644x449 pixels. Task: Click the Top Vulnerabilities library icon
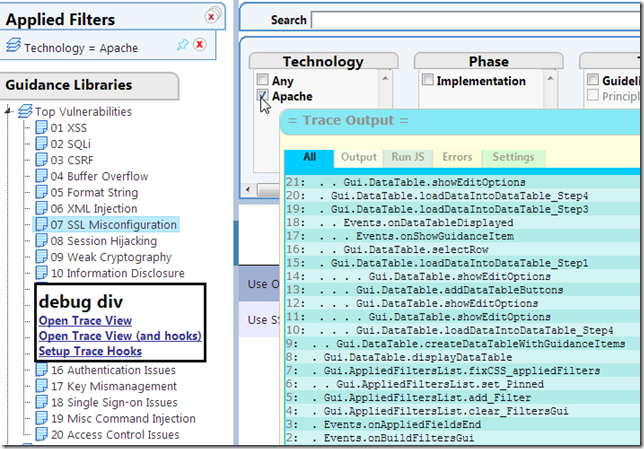25,111
